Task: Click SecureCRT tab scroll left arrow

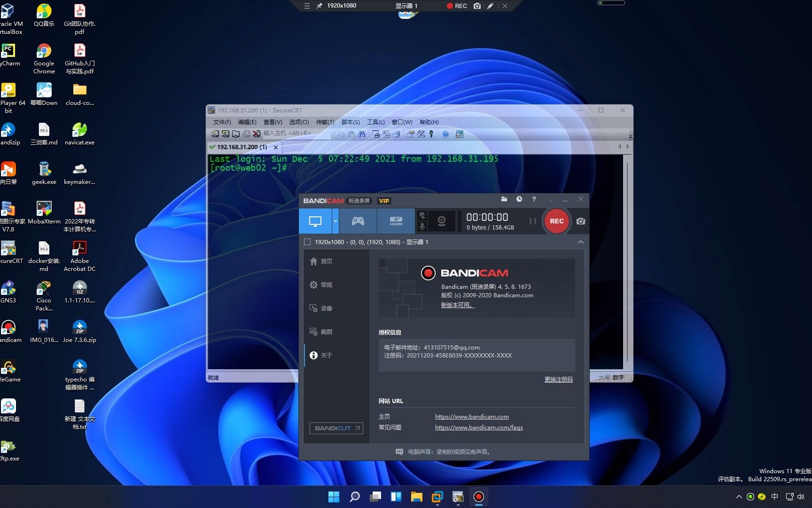Action: tap(619, 147)
